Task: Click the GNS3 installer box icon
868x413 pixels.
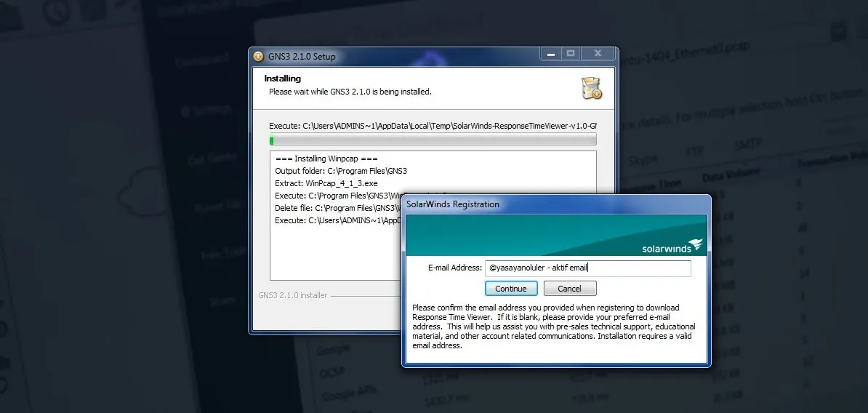Action: (x=591, y=89)
